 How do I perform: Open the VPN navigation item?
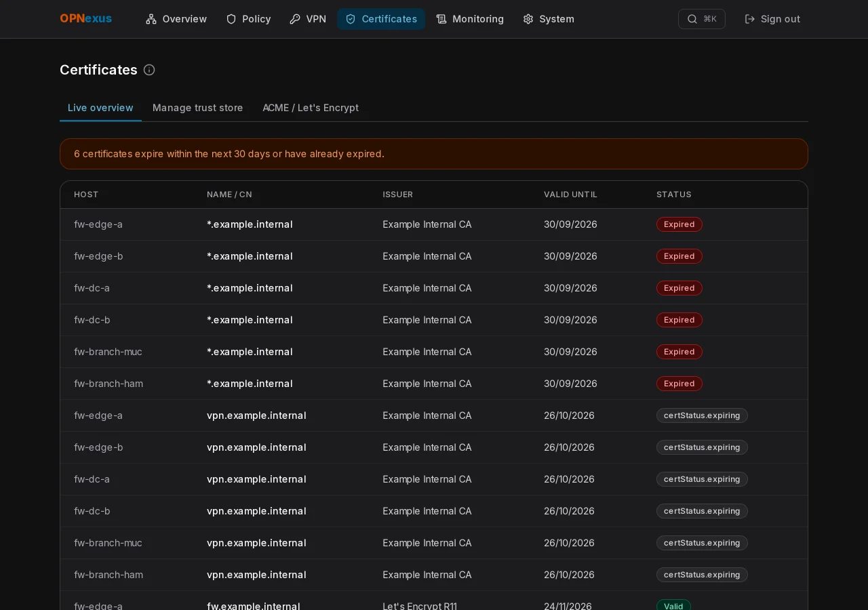tap(308, 19)
